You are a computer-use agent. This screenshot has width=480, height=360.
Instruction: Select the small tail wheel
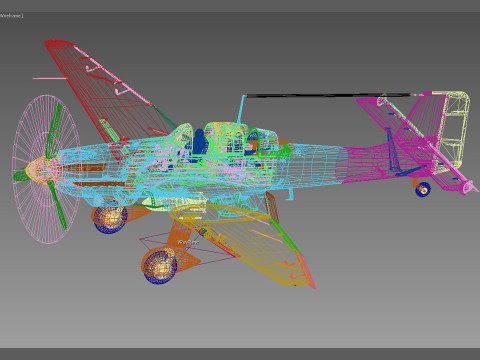[422, 189]
